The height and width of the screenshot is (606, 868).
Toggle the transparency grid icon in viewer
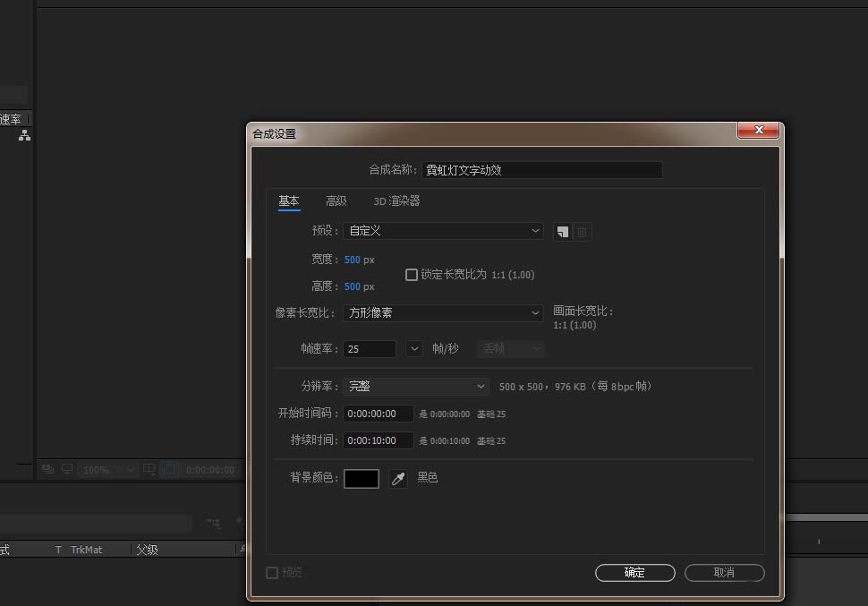pos(169,469)
